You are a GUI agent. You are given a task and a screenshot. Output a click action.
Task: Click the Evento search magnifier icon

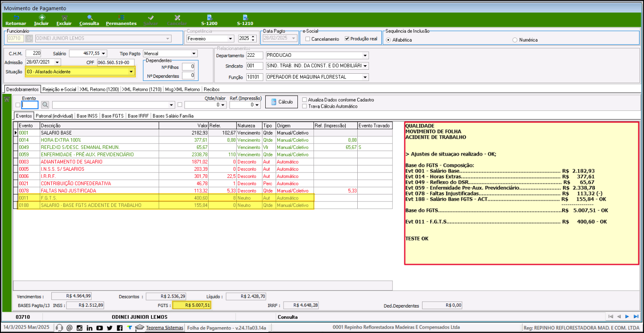(x=45, y=105)
